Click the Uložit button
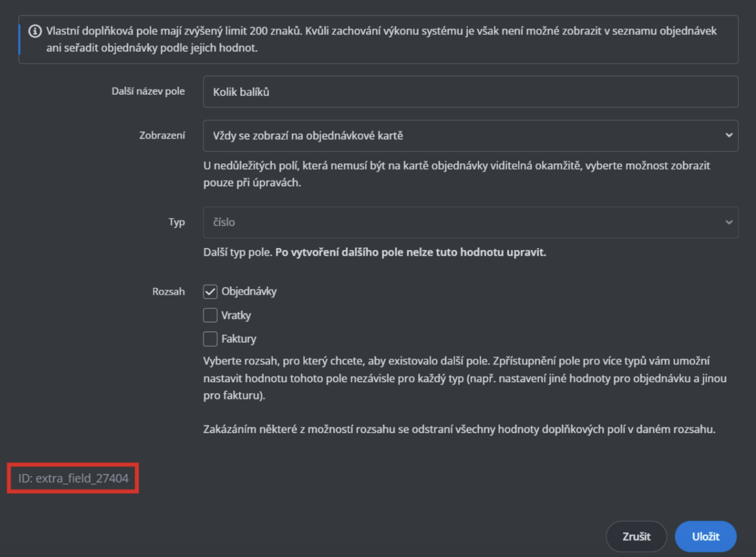Screen dimensions: 756x557 706,536
